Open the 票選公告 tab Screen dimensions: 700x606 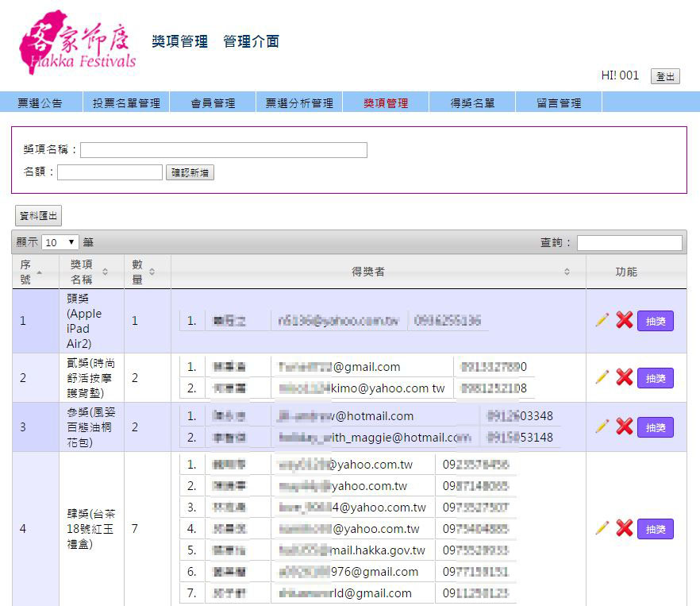pos(40,102)
